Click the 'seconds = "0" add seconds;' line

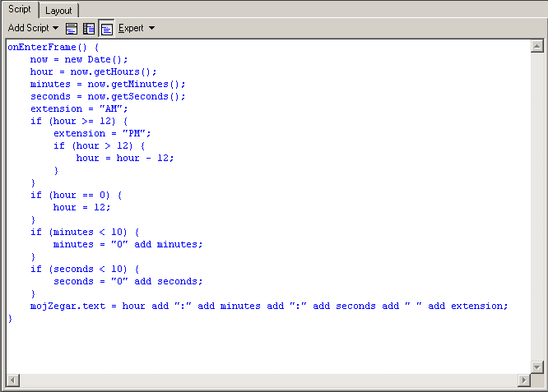128,281
